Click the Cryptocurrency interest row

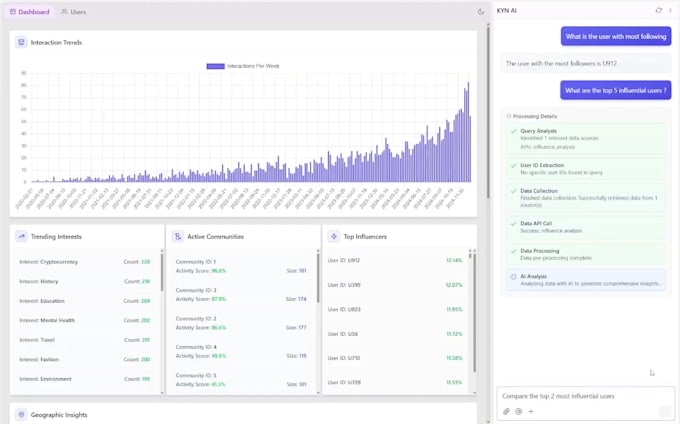(x=85, y=261)
